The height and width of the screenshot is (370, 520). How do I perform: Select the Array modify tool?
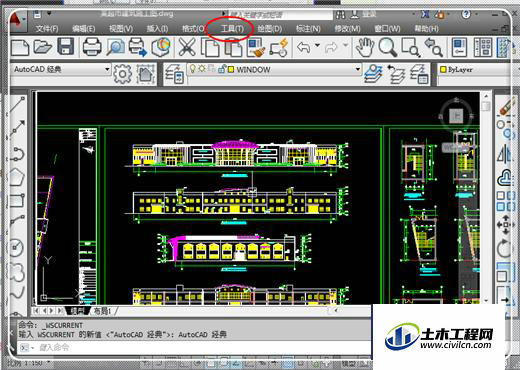(x=504, y=201)
